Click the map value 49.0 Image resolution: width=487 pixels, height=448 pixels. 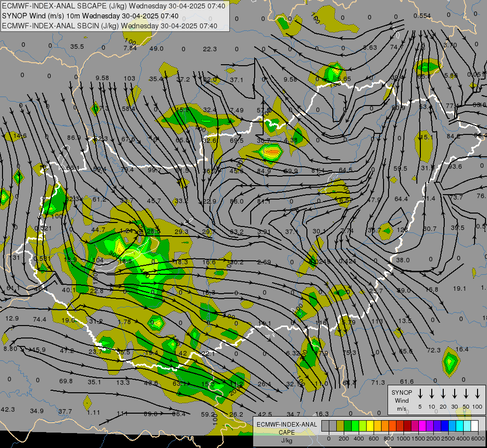point(157,48)
